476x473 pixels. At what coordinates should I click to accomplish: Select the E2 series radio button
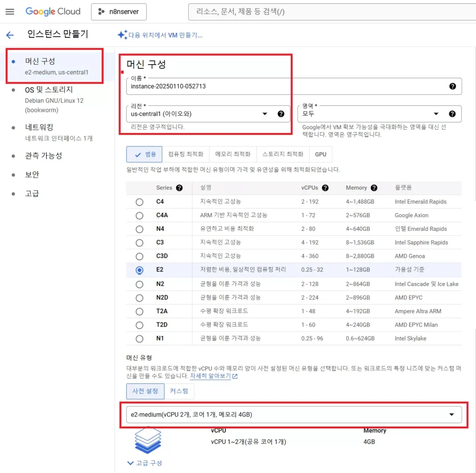pos(139,270)
